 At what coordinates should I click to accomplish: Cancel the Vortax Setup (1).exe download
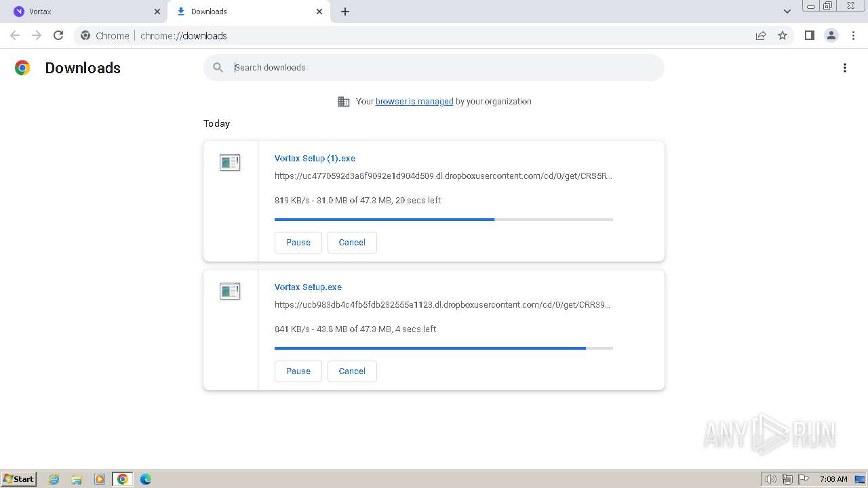click(x=352, y=242)
